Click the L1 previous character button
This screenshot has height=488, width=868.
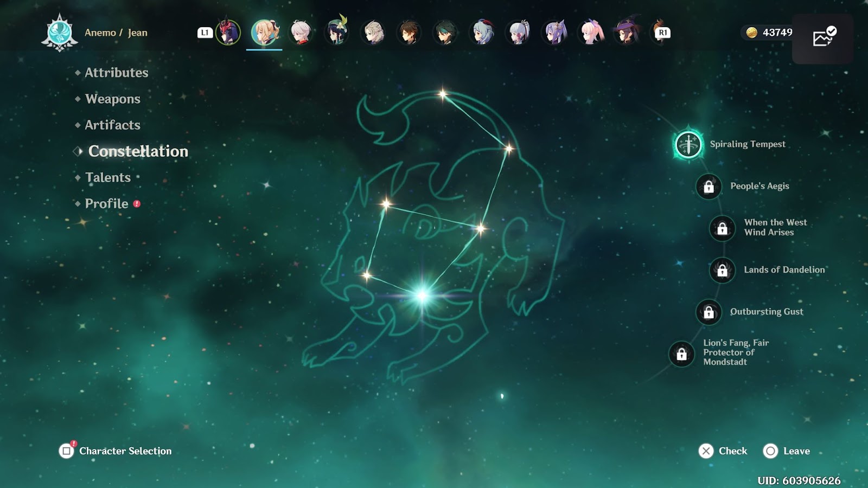(x=205, y=33)
